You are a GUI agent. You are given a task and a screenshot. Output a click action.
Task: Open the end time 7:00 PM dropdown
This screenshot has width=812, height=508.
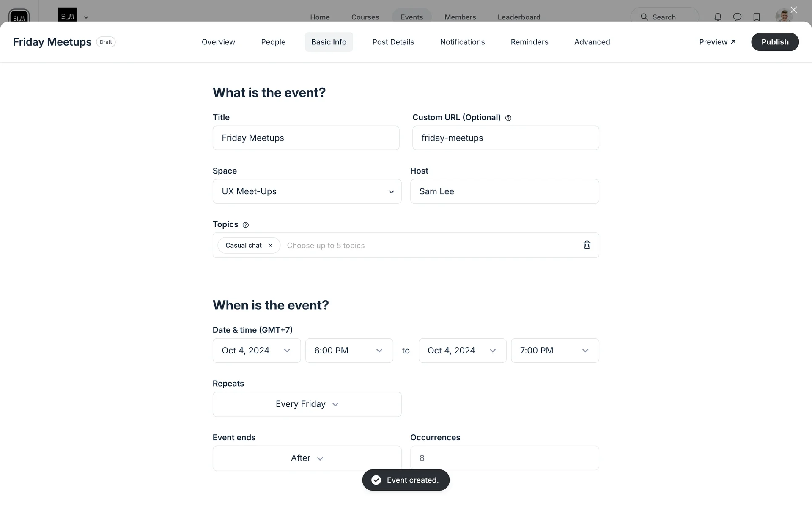[554, 351]
